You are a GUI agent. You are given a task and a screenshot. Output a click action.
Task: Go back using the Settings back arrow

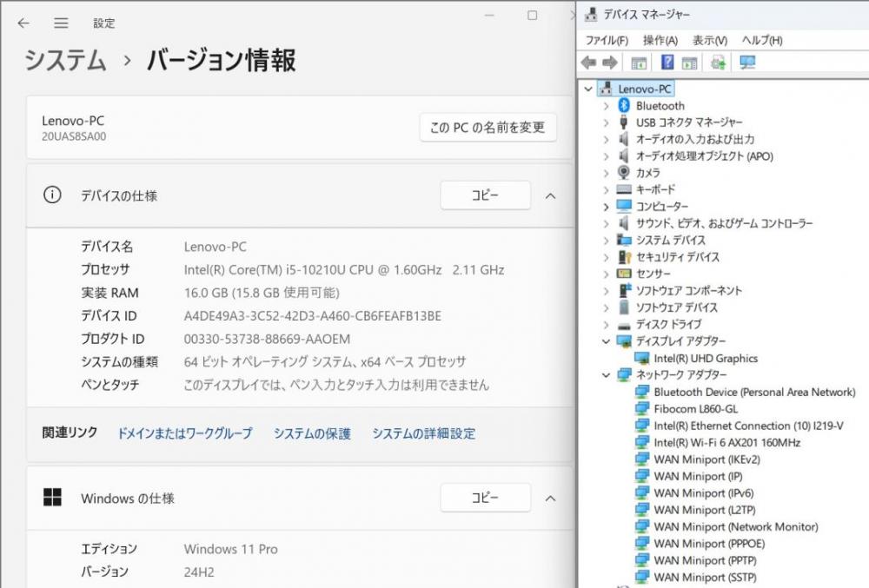(x=23, y=23)
